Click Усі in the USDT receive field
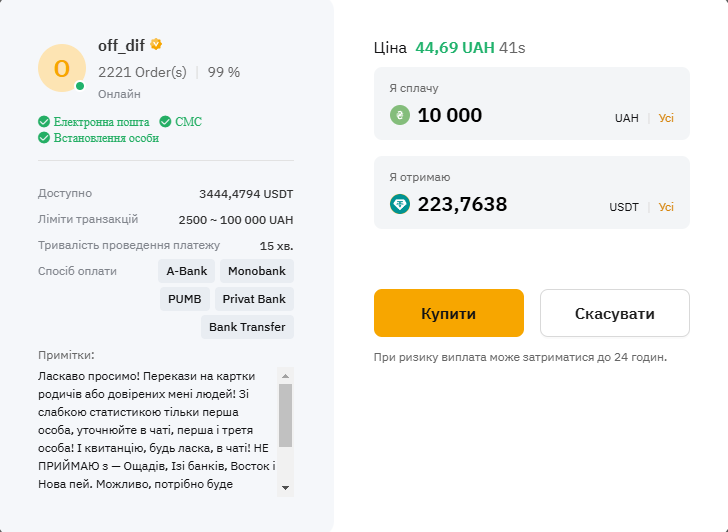The height and width of the screenshot is (532, 728). (666, 207)
